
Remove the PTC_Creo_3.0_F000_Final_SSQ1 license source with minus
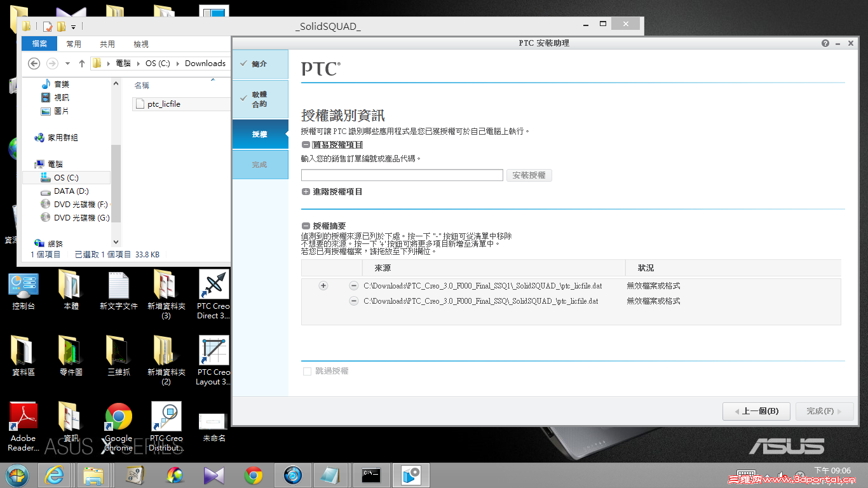354,286
